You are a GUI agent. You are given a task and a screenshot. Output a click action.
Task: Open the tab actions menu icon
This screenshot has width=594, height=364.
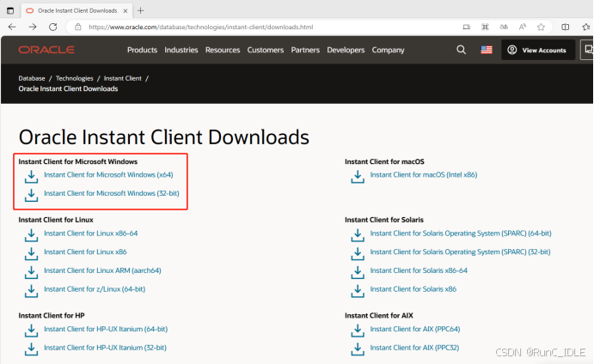pyautogui.click(x=10, y=10)
